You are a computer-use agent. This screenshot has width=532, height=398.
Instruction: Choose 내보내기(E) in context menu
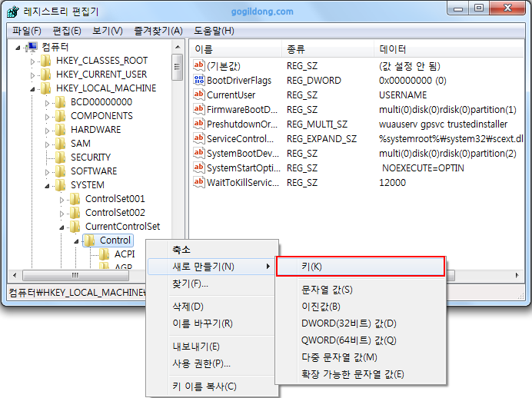[x=211, y=347]
